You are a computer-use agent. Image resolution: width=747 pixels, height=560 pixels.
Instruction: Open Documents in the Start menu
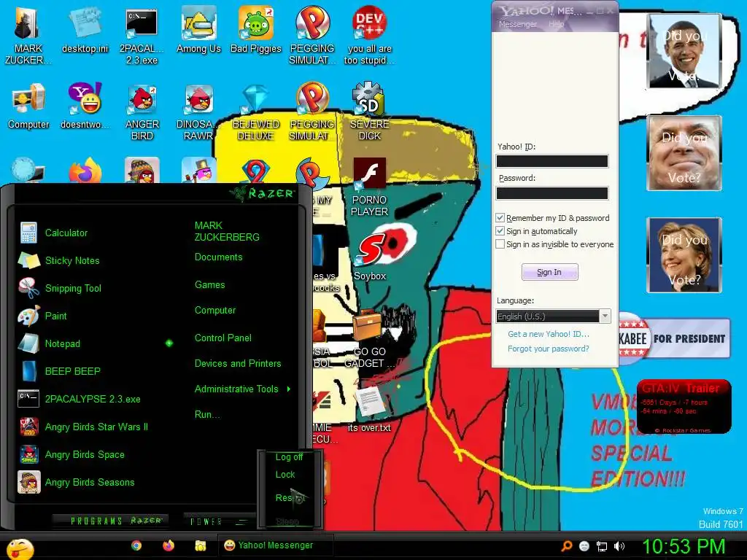(x=218, y=257)
